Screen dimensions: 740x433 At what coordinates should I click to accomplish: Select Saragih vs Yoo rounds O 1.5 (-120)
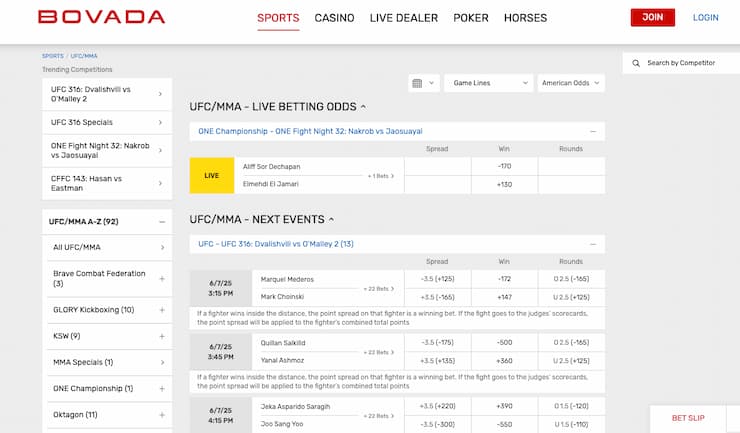(x=571, y=406)
